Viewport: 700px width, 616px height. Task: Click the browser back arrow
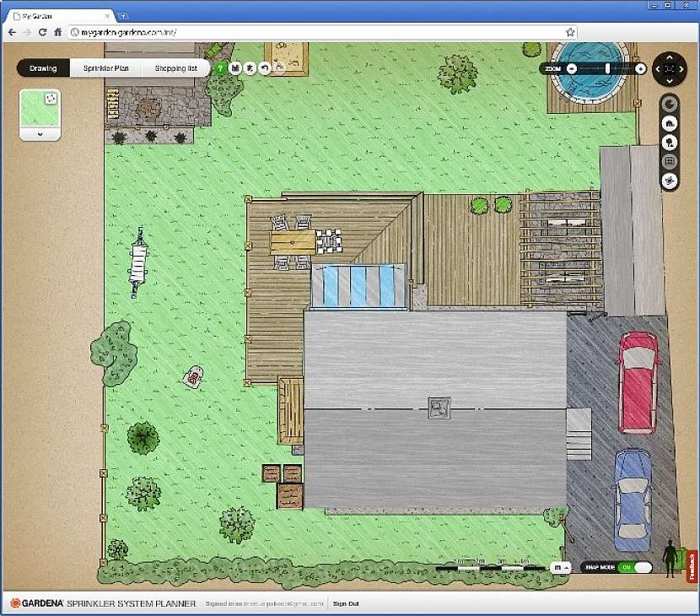12,32
